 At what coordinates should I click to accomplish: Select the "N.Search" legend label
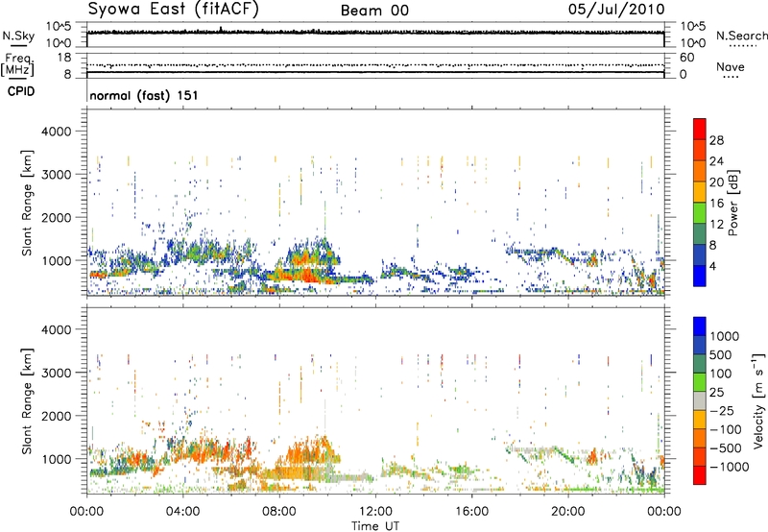(742, 36)
